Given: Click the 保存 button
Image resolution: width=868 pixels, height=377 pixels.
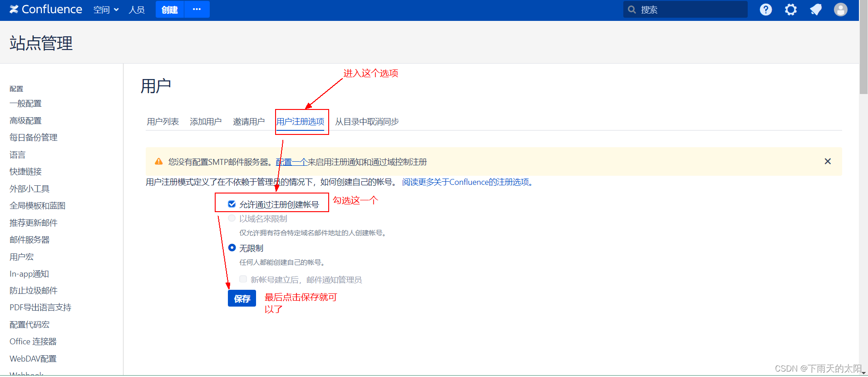Looking at the screenshot, I should point(242,298).
